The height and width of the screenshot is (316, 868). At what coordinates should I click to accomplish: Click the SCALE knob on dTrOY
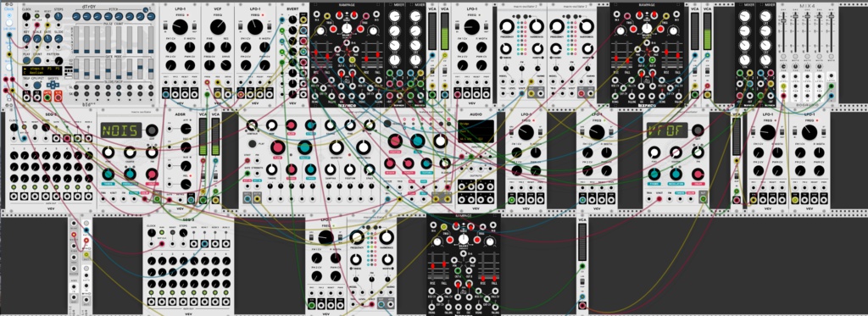[37, 39]
